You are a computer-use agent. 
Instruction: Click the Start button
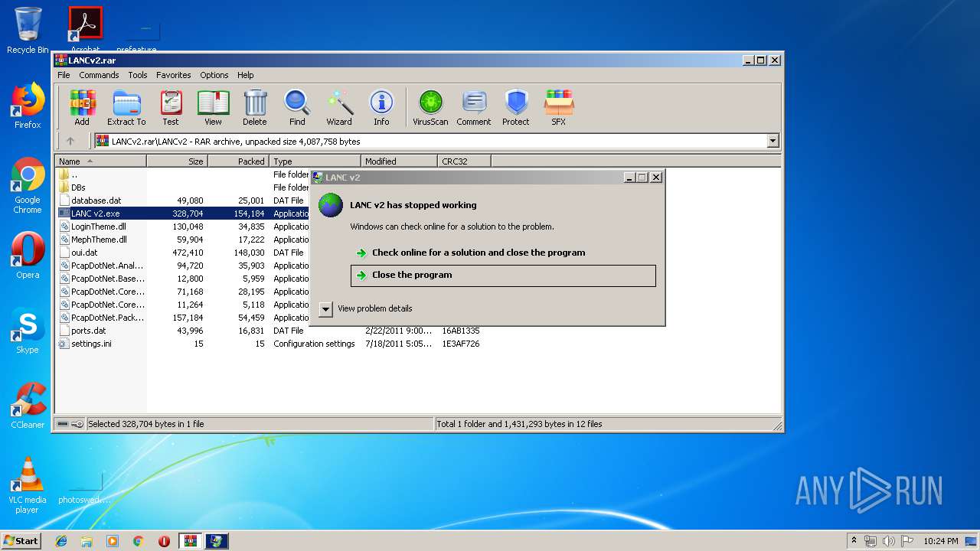(21, 541)
